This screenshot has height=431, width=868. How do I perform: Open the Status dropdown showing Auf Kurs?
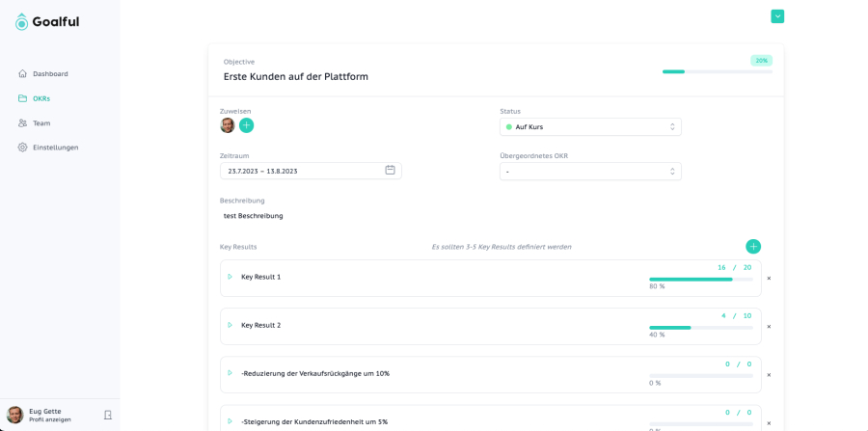coord(590,126)
